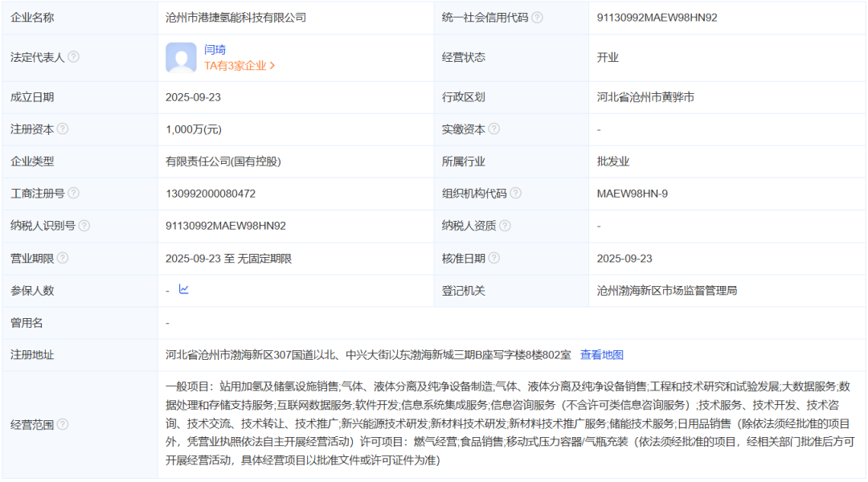Click question mark icon beside 注册资本
The width and height of the screenshot is (868, 482).
[x=63, y=129]
